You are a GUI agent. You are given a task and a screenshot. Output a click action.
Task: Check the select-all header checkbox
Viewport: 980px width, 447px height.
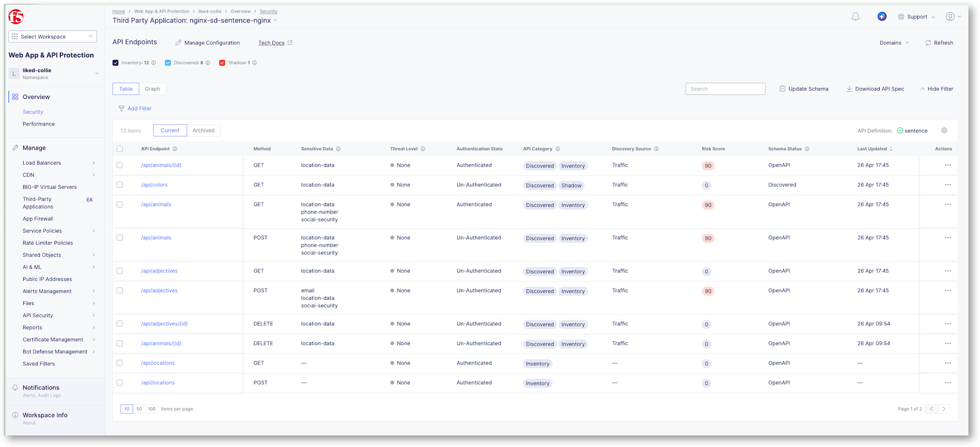click(120, 149)
